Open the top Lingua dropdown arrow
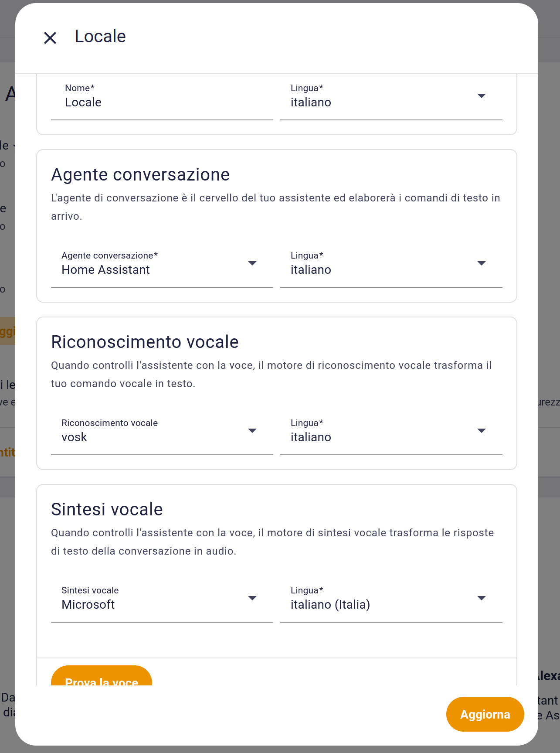The image size is (560, 753). tap(481, 96)
